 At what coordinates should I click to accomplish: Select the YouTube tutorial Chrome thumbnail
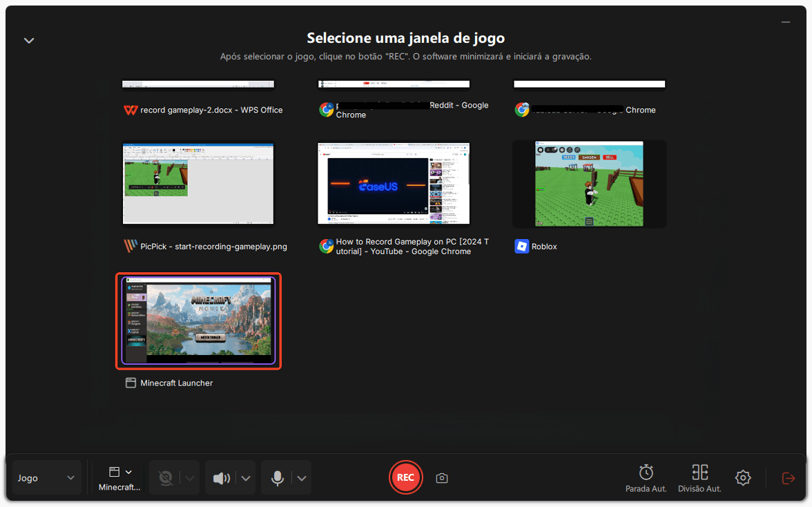(x=394, y=184)
